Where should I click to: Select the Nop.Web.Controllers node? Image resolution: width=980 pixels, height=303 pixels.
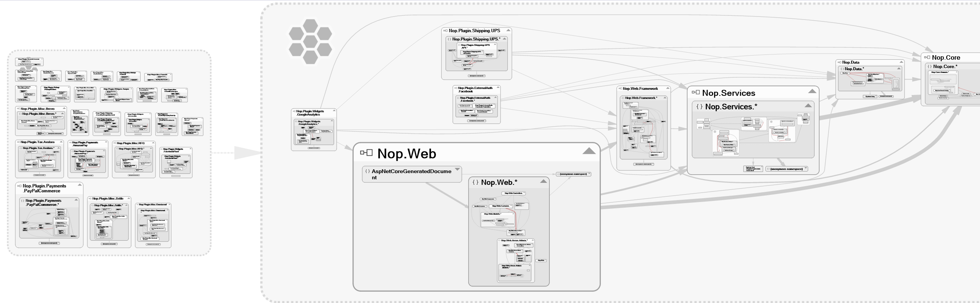[513, 193]
